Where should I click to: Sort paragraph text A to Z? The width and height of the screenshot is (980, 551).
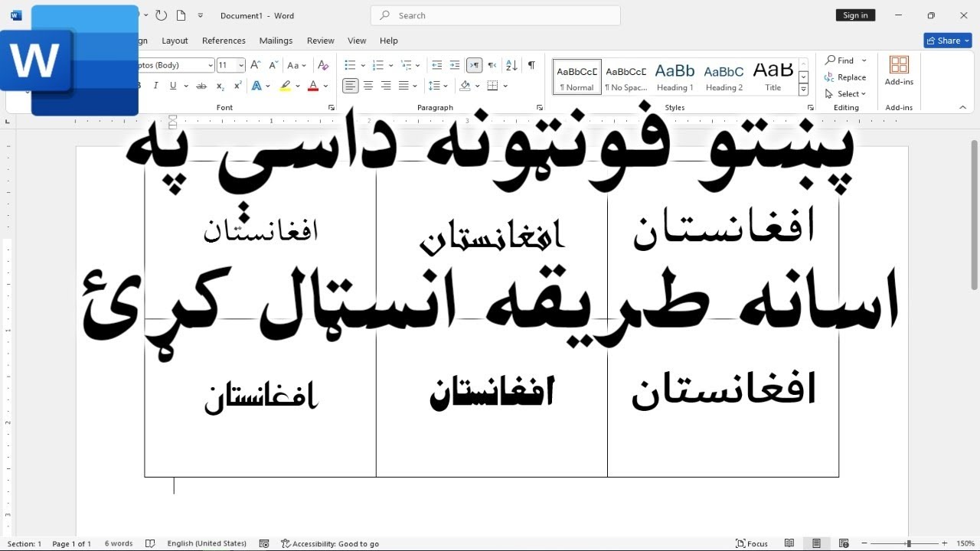pos(511,65)
